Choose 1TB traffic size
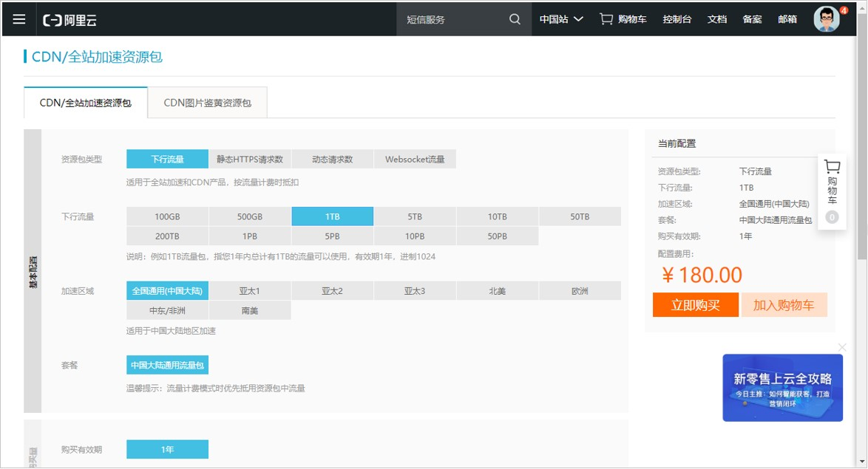 click(332, 217)
